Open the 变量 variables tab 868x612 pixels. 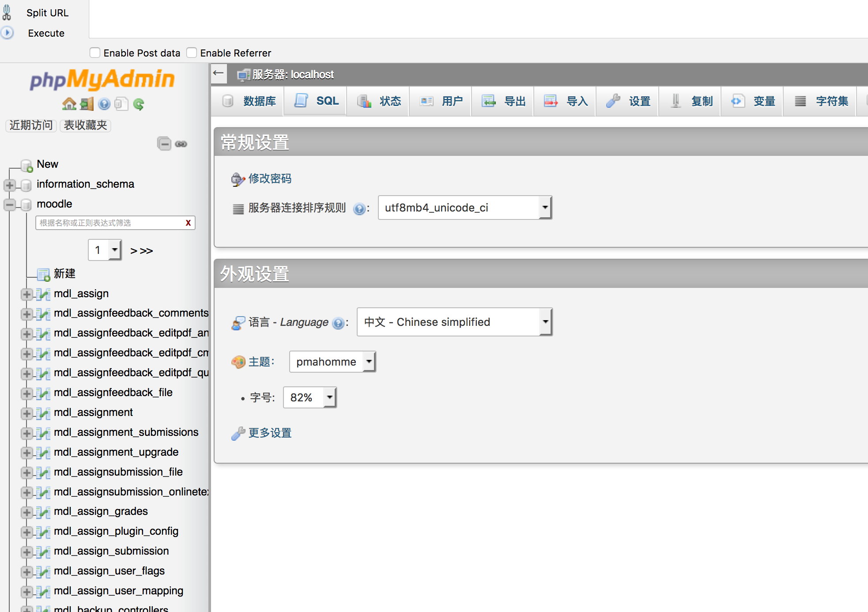(752, 101)
